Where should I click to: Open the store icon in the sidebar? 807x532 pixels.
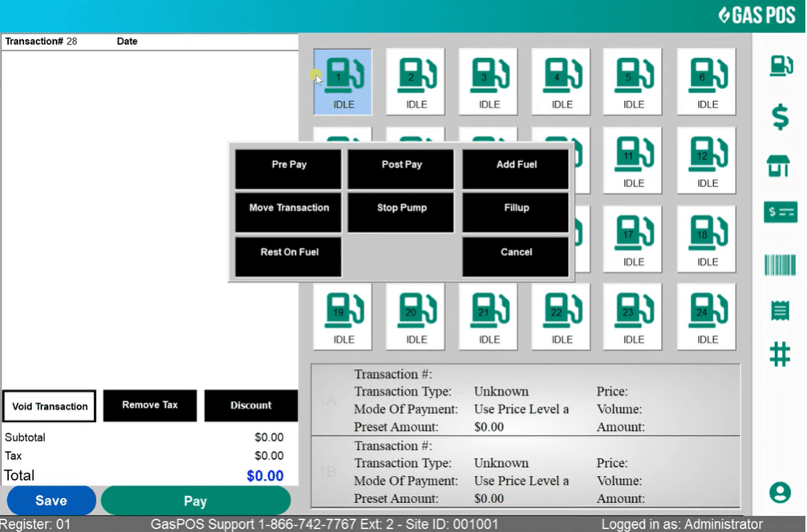[779, 166]
